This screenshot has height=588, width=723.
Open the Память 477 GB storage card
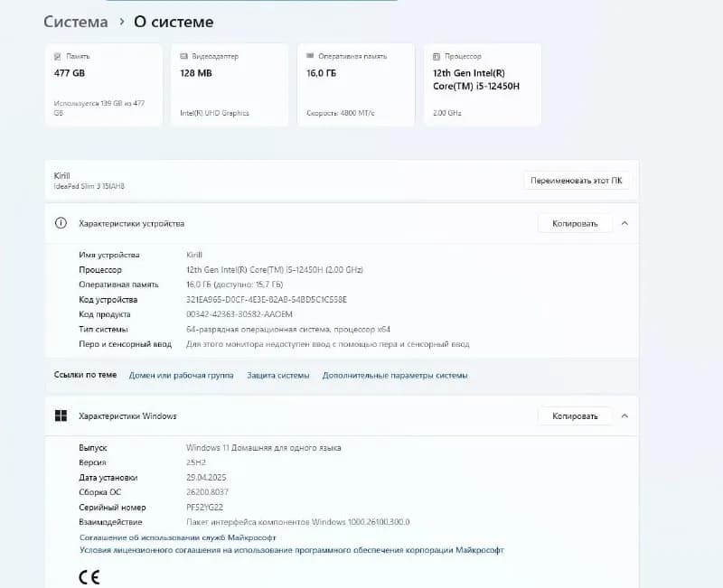coord(104,85)
